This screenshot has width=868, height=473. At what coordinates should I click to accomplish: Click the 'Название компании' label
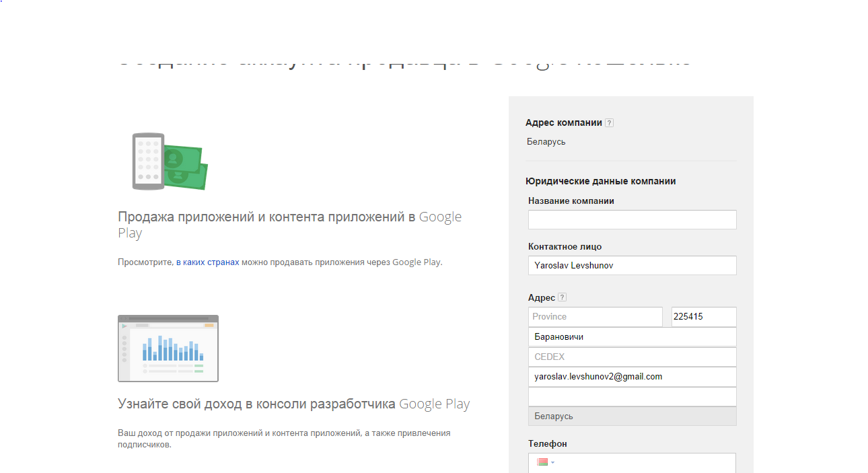tap(571, 201)
